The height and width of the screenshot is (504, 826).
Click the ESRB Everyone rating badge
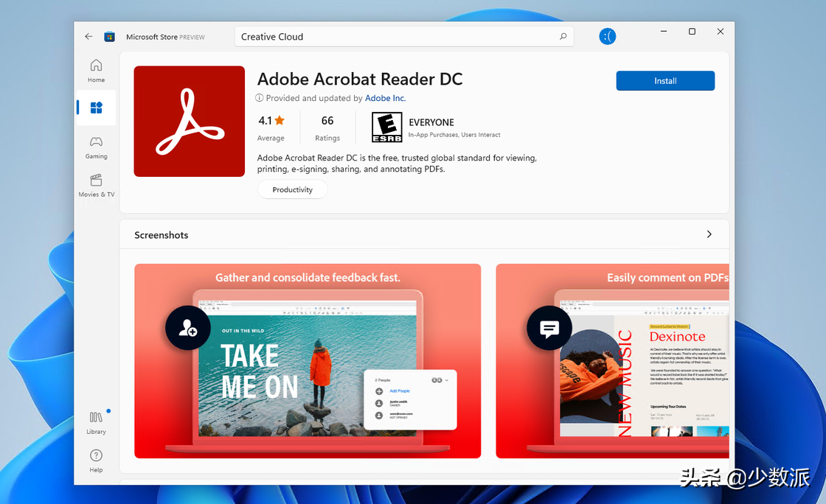(386, 127)
